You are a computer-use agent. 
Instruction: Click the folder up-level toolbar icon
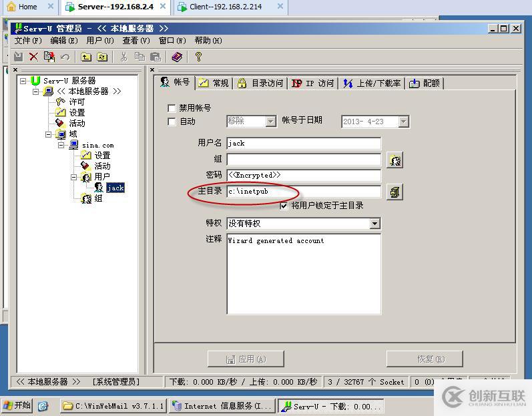86,57
